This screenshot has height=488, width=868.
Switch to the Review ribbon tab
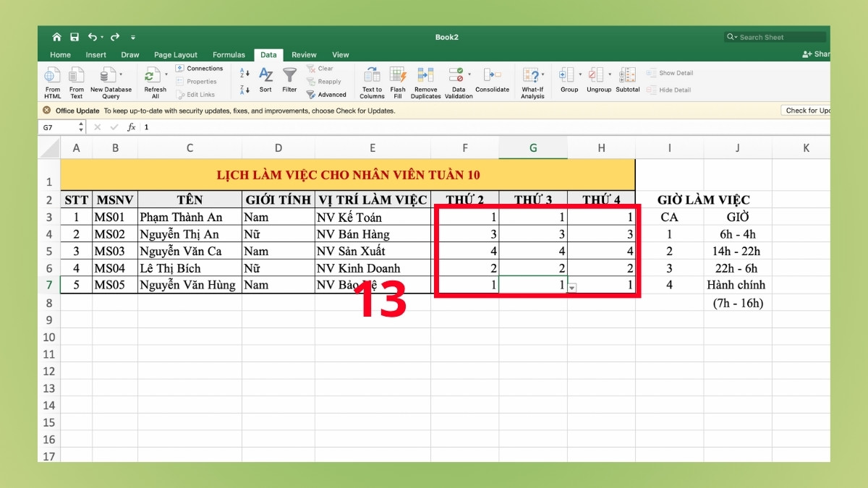(304, 54)
